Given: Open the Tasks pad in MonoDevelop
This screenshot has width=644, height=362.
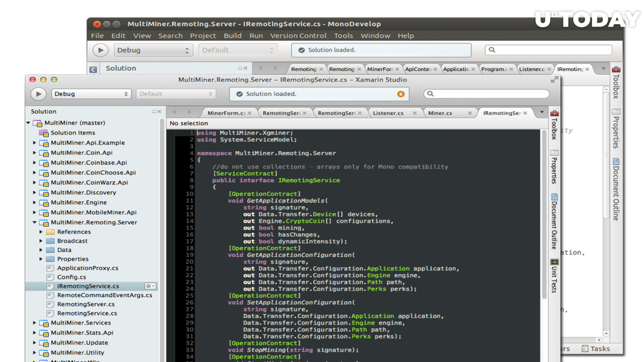Looking at the screenshot, I should coord(596,349).
